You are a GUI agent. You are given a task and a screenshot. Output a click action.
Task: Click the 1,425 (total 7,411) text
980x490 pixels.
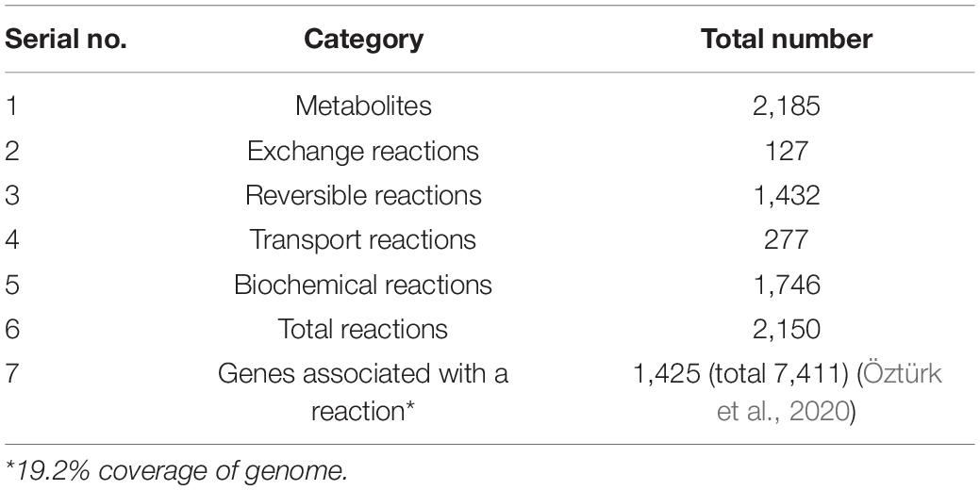point(742,374)
